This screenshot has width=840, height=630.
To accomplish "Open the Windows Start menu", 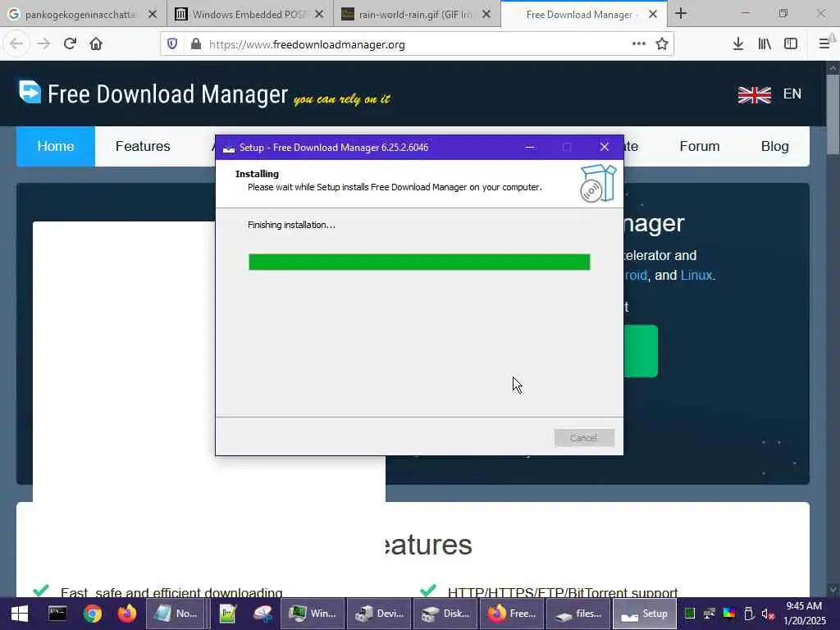I will point(20,614).
